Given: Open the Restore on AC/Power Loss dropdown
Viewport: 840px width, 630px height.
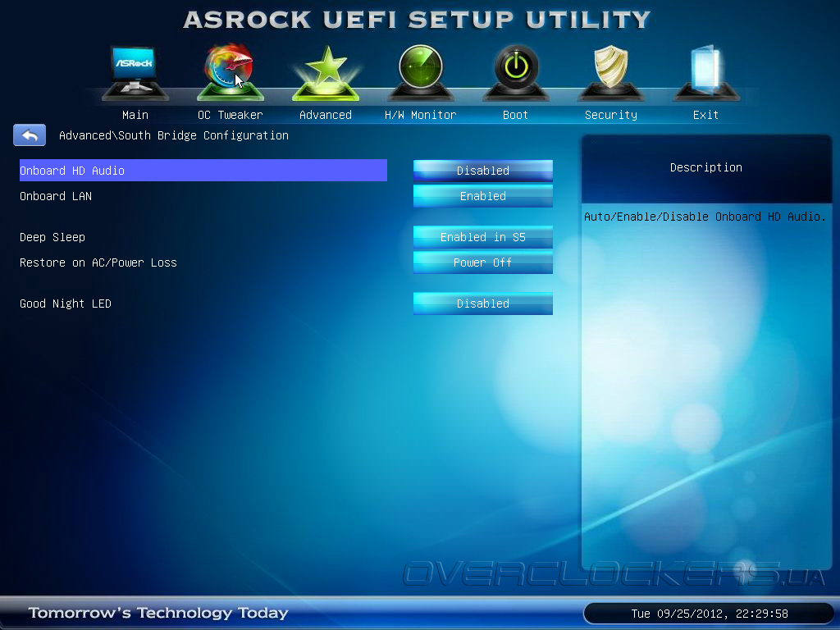Looking at the screenshot, I should (482, 262).
